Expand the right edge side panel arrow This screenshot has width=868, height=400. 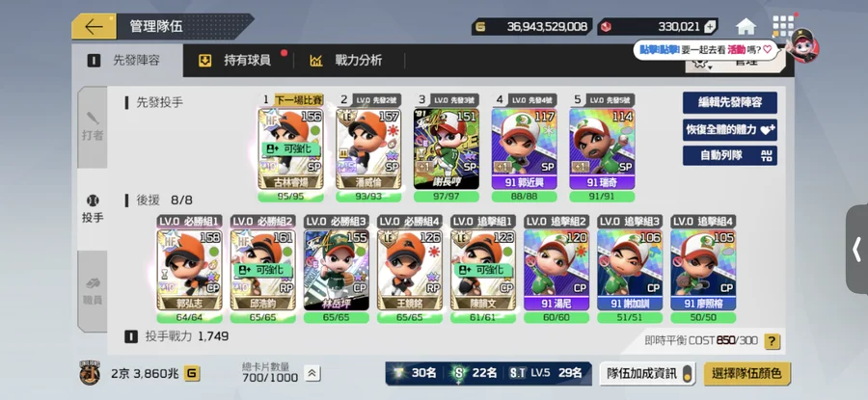[857, 249]
